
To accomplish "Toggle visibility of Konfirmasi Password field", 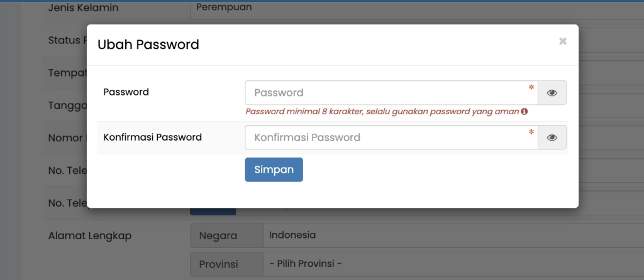I will tap(552, 137).
